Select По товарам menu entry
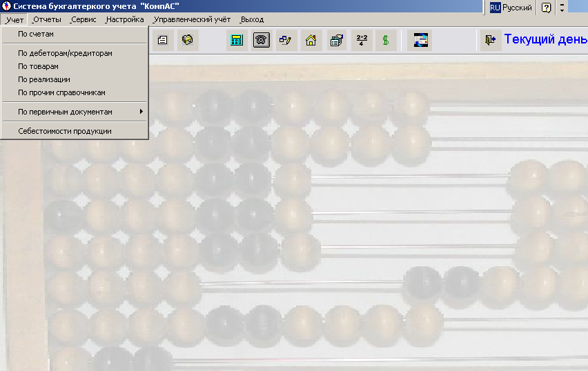 pos(39,66)
